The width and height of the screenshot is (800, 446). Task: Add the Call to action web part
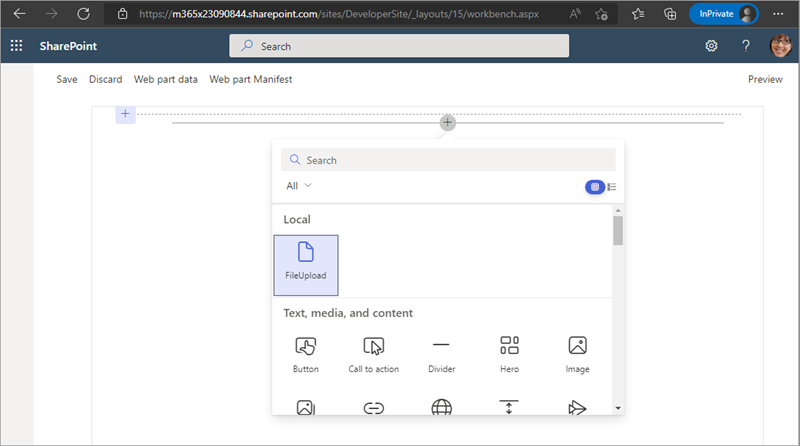coord(373,355)
